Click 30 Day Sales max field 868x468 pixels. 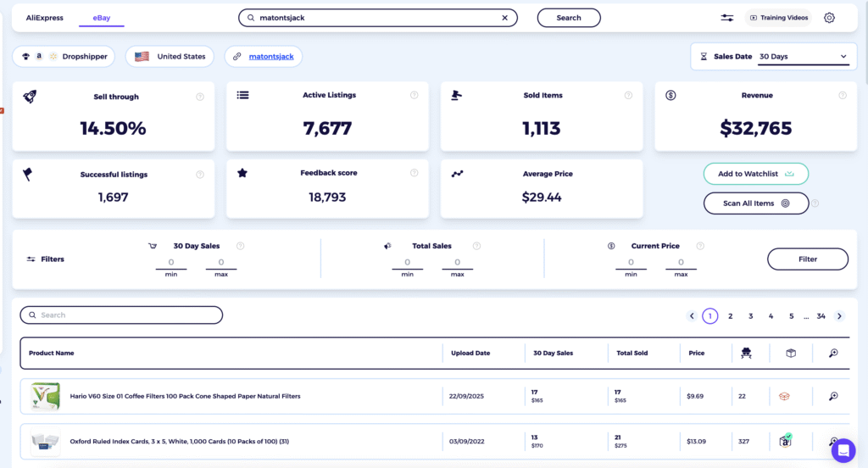pyautogui.click(x=221, y=263)
